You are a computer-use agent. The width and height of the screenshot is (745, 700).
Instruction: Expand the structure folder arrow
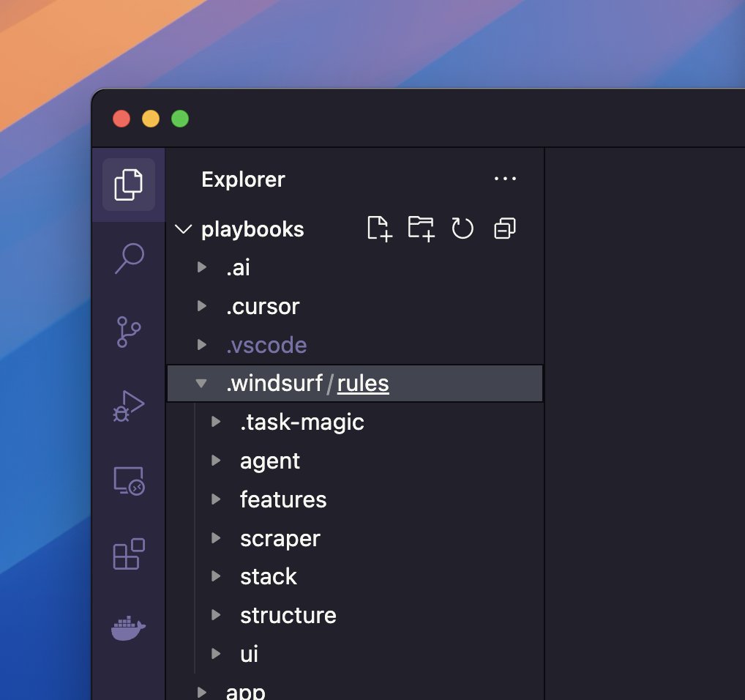216,615
